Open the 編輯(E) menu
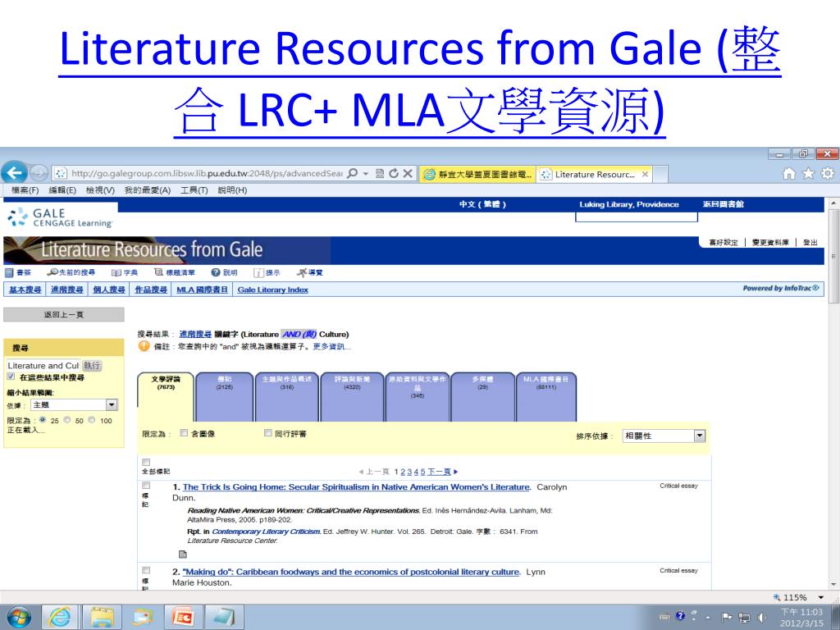The image size is (840, 630). 62,190
